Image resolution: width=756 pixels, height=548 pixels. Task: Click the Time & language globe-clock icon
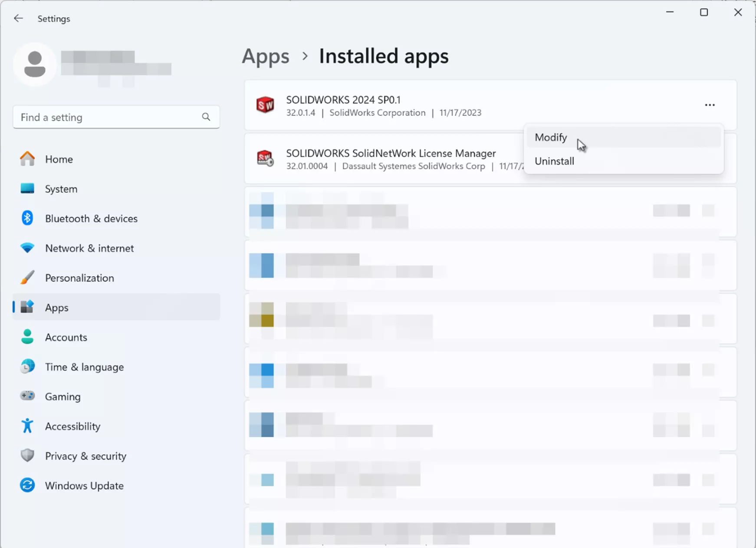pos(27,366)
